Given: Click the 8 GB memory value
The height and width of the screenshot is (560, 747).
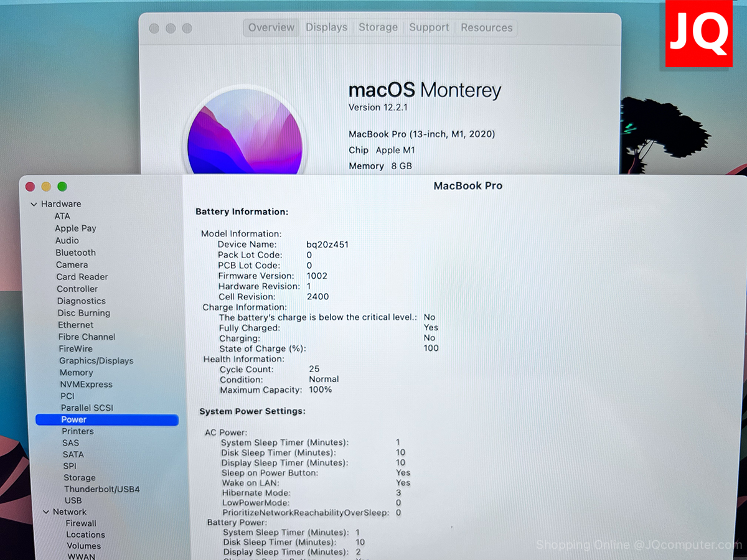Looking at the screenshot, I should (x=402, y=166).
